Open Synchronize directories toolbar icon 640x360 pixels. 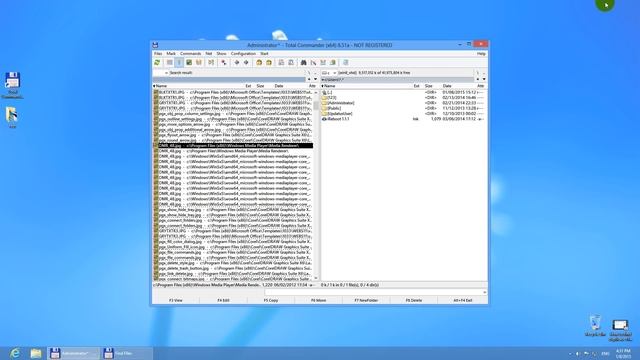click(x=323, y=62)
